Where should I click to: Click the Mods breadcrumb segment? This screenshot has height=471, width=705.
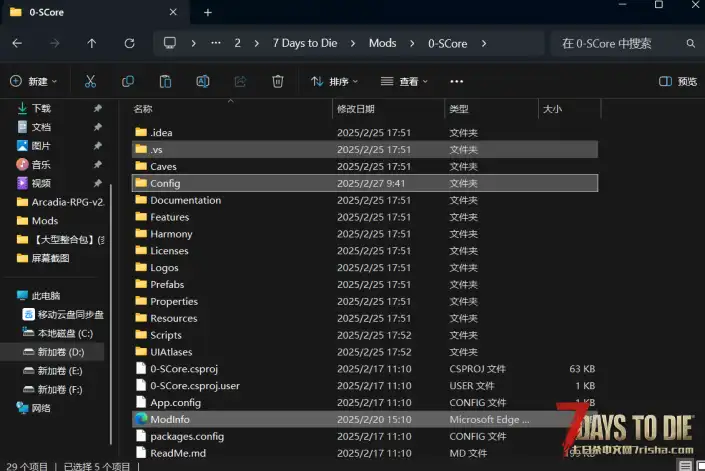[x=383, y=43]
